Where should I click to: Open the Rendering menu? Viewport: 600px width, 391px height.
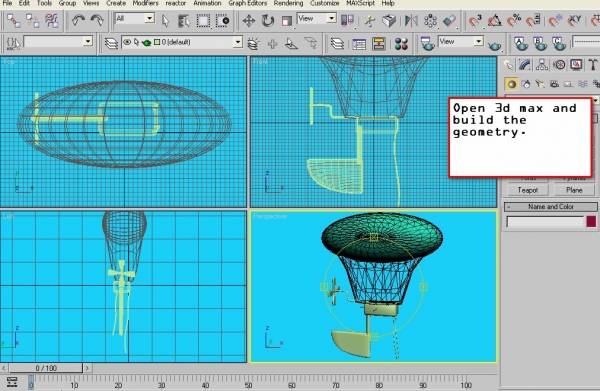(288, 3)
